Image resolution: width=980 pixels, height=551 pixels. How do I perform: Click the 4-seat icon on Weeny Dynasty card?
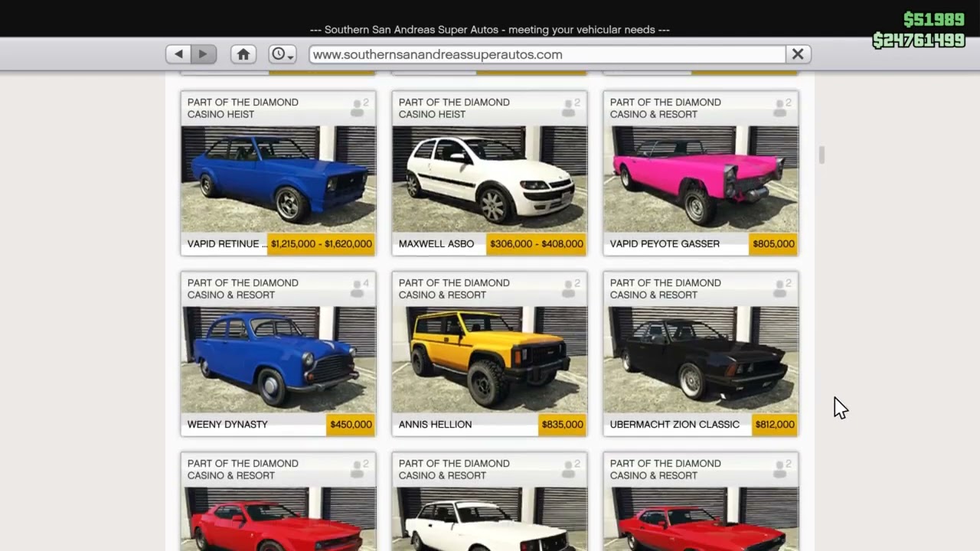pyautogui.click(x=359, y=289)
